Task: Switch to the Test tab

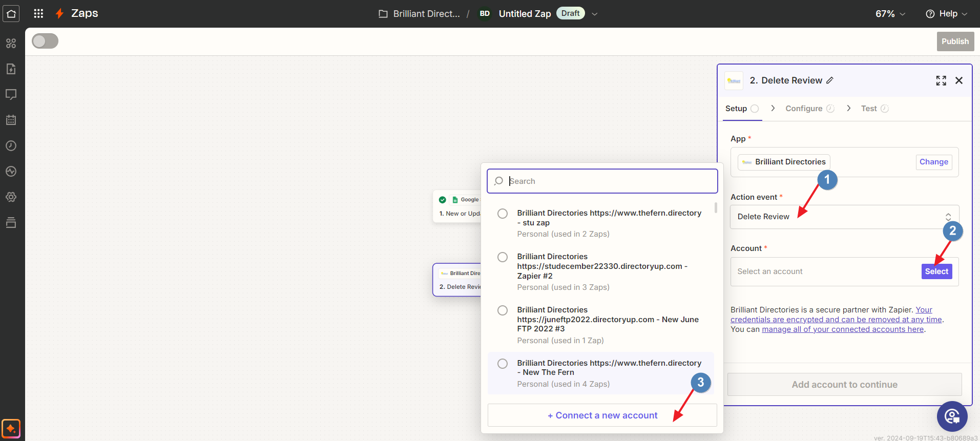Action: click(874, 109)
